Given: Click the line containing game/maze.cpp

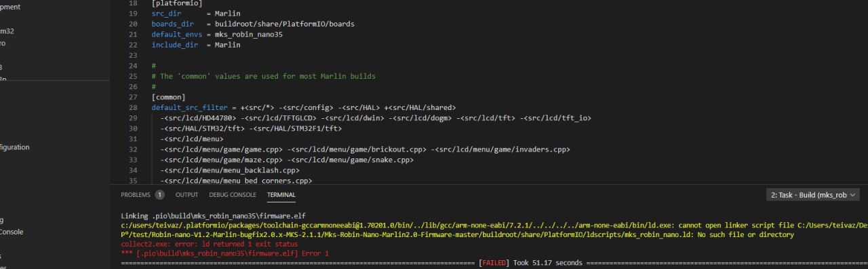Looking at the screenshot, I should pos(287,160).
